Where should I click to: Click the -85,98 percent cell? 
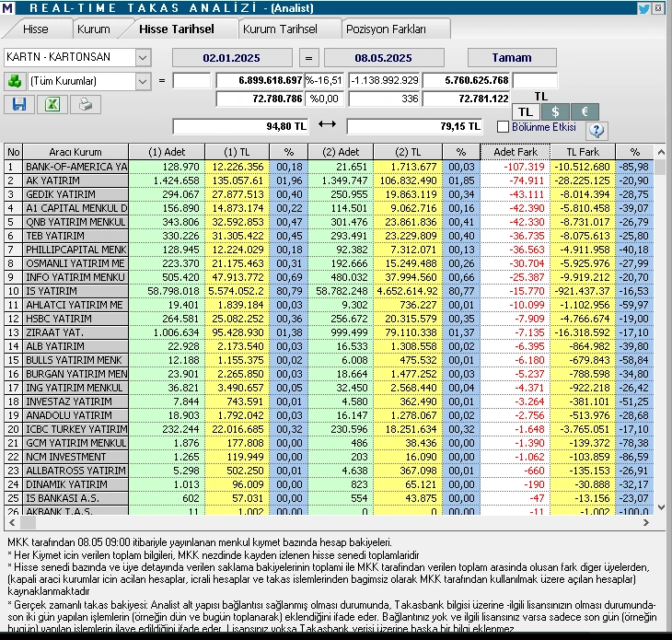[x=634, y=167]
